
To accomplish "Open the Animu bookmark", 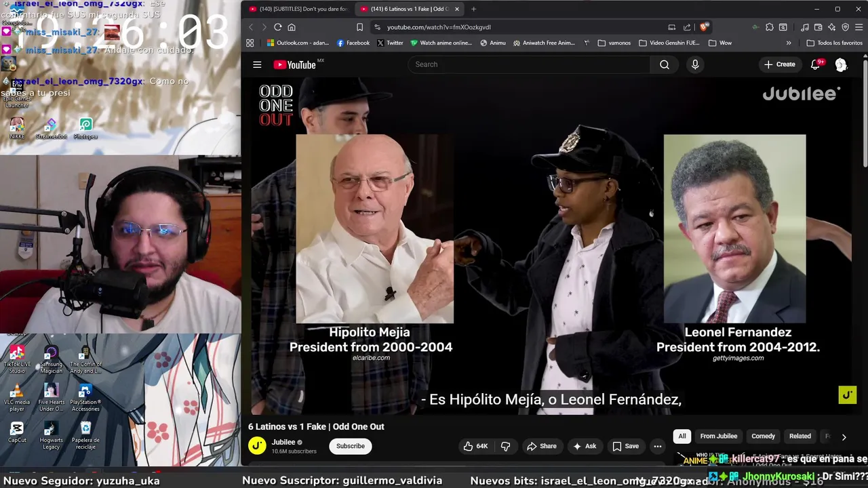I will 493,43.
